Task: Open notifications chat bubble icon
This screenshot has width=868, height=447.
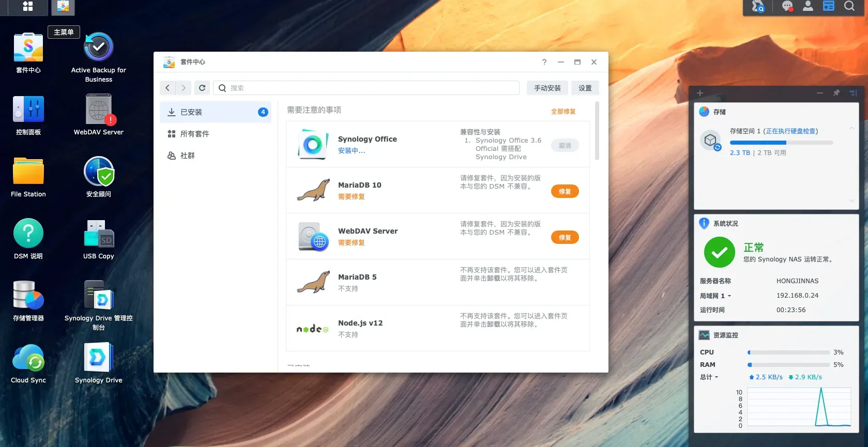Action: (x=787, y=6)
